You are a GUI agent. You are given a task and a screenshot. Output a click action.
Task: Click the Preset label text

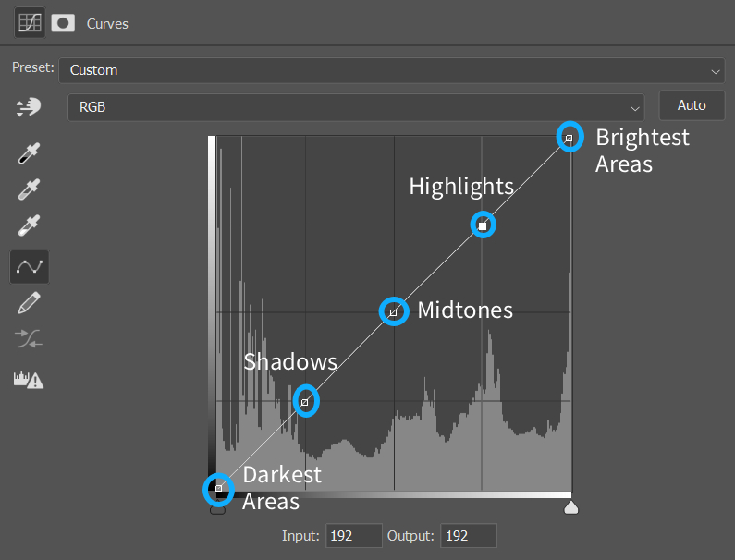[32, 67]
